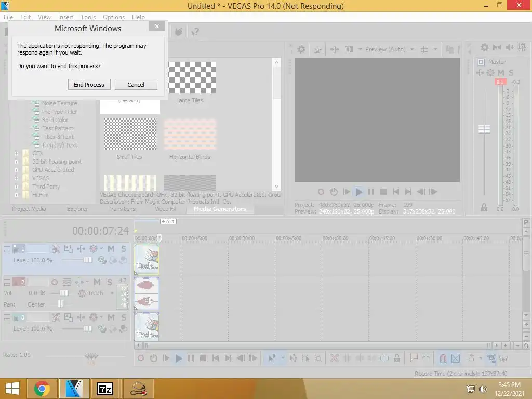Select Titles & Text generator
Image resolution: width=532 pixels, height=399 pixels.
point(58,137)
